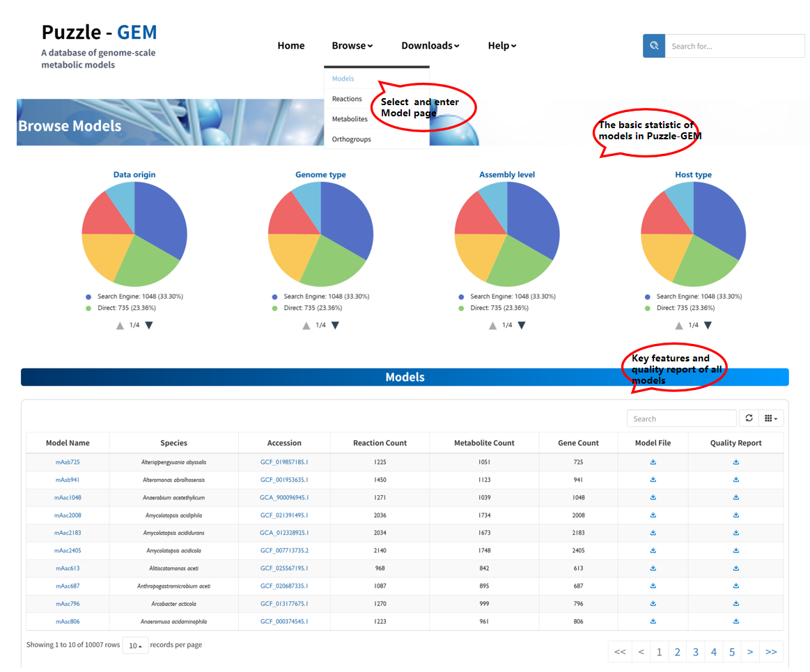810x672 pixels.
Task: Download model file for mAab725
Action: coord(653,462)
